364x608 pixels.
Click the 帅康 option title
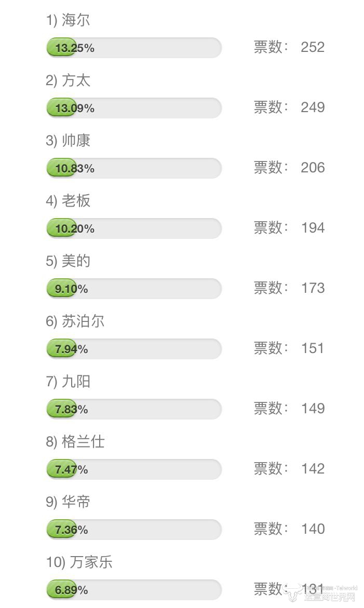[x=75, y=141]
